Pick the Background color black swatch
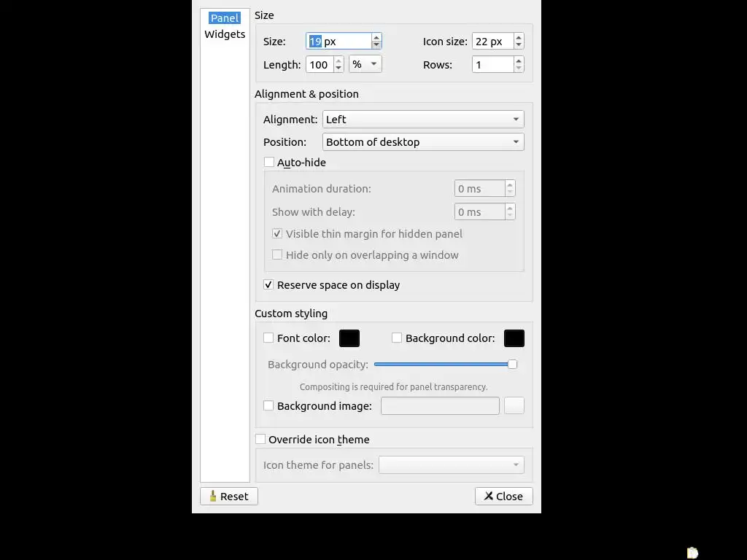 click(x=514, y=338)
